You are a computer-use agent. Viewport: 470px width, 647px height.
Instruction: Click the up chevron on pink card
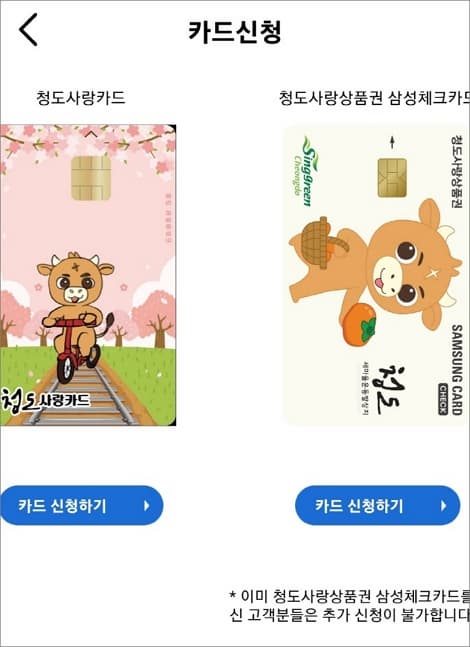(x=92, y=133)
